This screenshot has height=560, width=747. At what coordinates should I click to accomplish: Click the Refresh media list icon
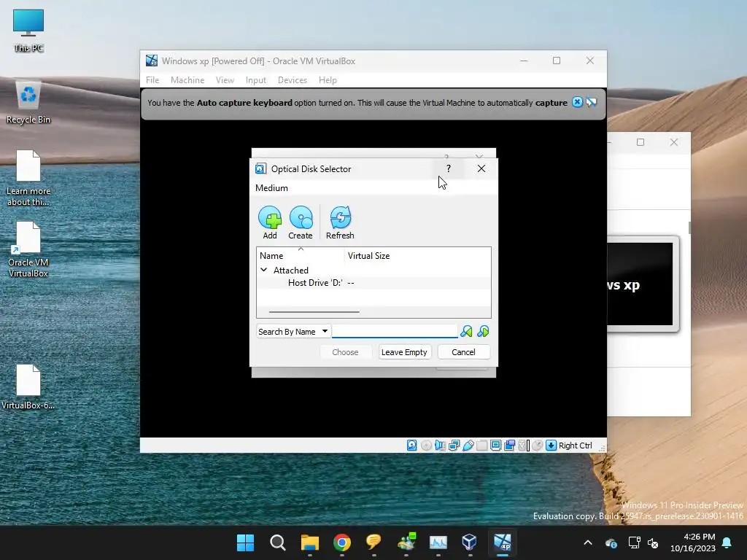340,222
